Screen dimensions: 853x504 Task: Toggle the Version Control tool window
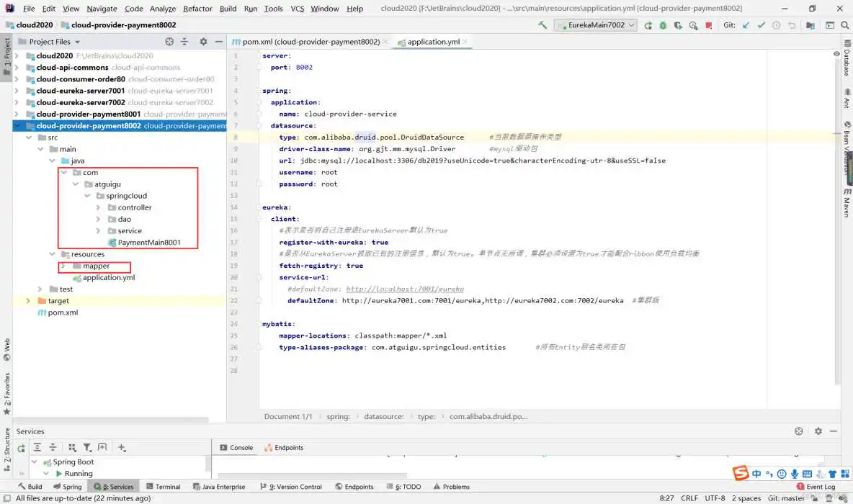(291, 486)
